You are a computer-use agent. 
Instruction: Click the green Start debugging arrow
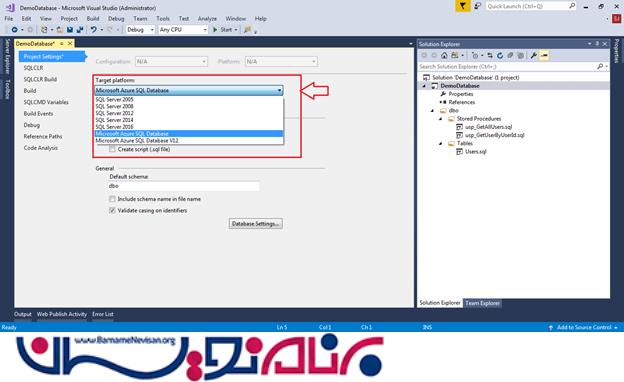[215, 30]
